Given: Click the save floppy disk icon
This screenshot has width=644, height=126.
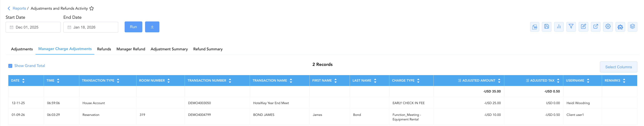Looking at the screenshot, I should (546, 27).
